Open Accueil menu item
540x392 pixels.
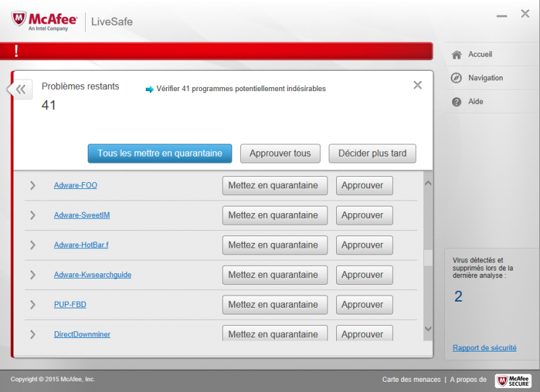(x=480, y=55)
